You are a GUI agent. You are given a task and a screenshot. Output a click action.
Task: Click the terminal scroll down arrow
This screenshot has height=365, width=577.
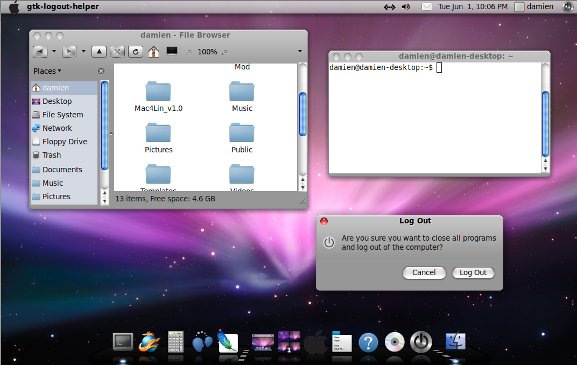[x=545, y=169]
